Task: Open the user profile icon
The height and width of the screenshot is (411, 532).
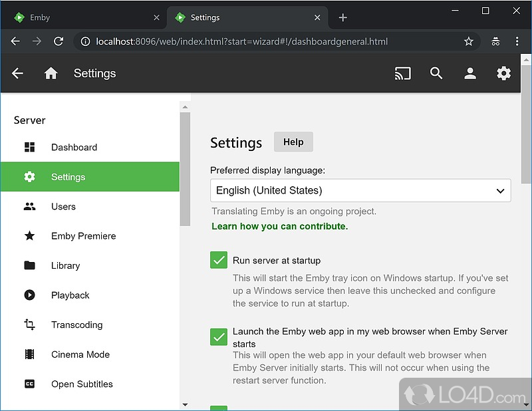Action: pyautogui.click(x=470, y=73)
